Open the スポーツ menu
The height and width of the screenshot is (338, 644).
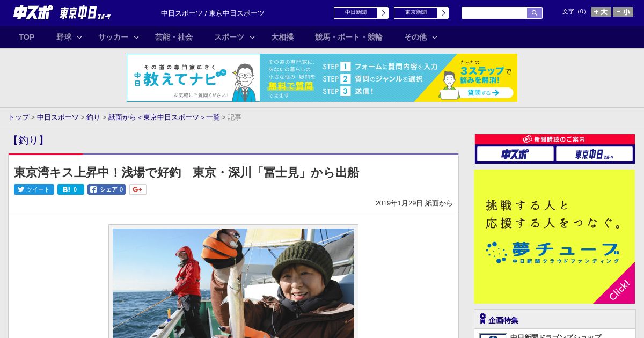(229, 37)
